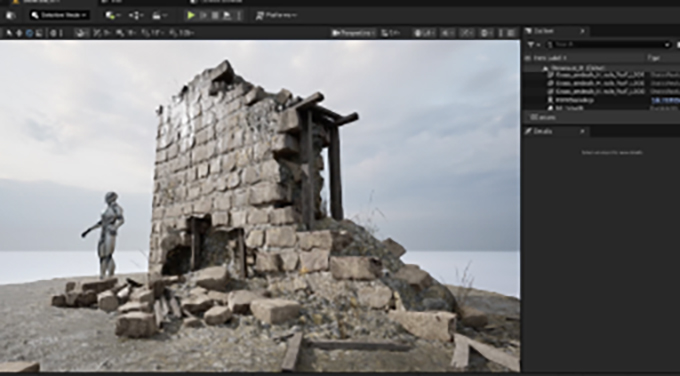Save the current level via the toolbar icon
The image size is (680, 376).
click(10, 15)
